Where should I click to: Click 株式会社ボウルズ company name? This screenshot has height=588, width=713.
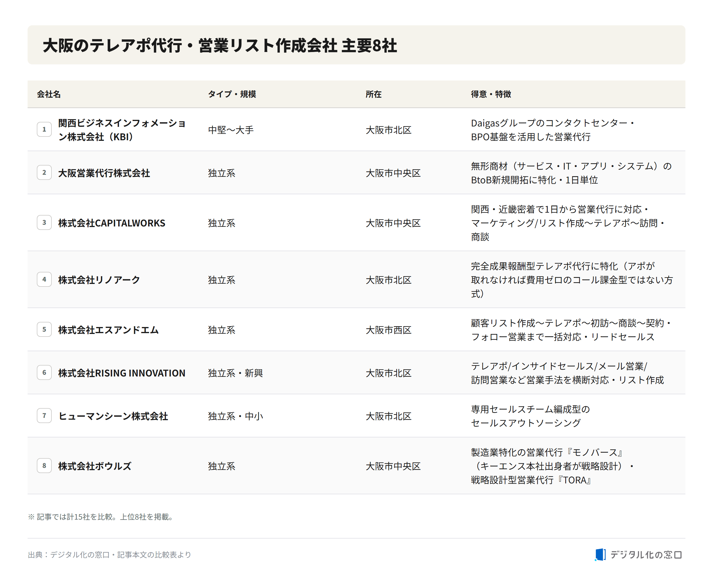click(95, 466)
